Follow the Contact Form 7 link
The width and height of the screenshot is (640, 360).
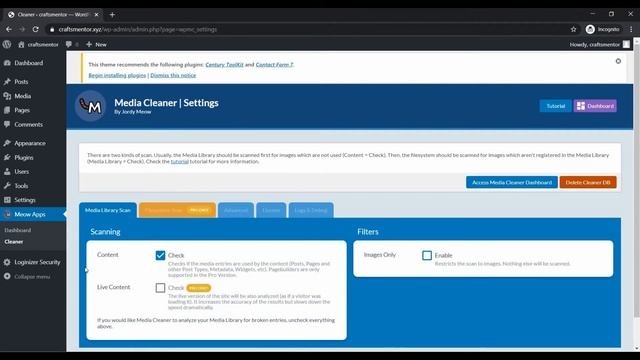click(274, 64)
